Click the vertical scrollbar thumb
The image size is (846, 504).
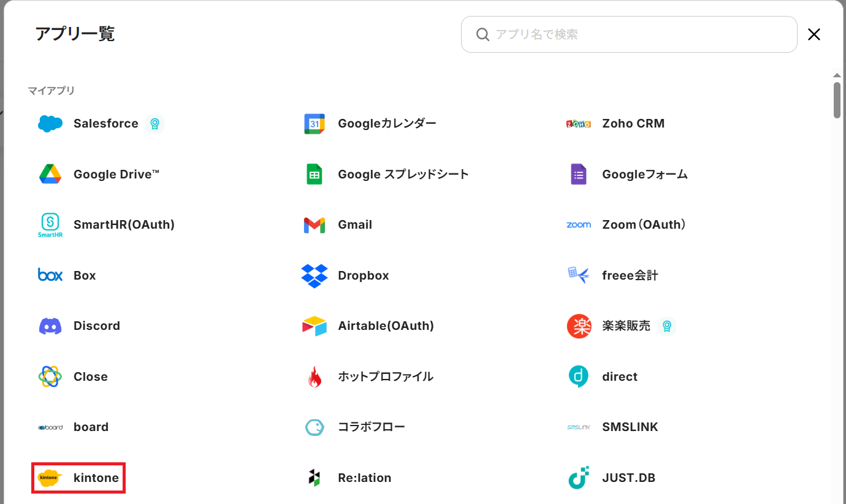point(837,99)
